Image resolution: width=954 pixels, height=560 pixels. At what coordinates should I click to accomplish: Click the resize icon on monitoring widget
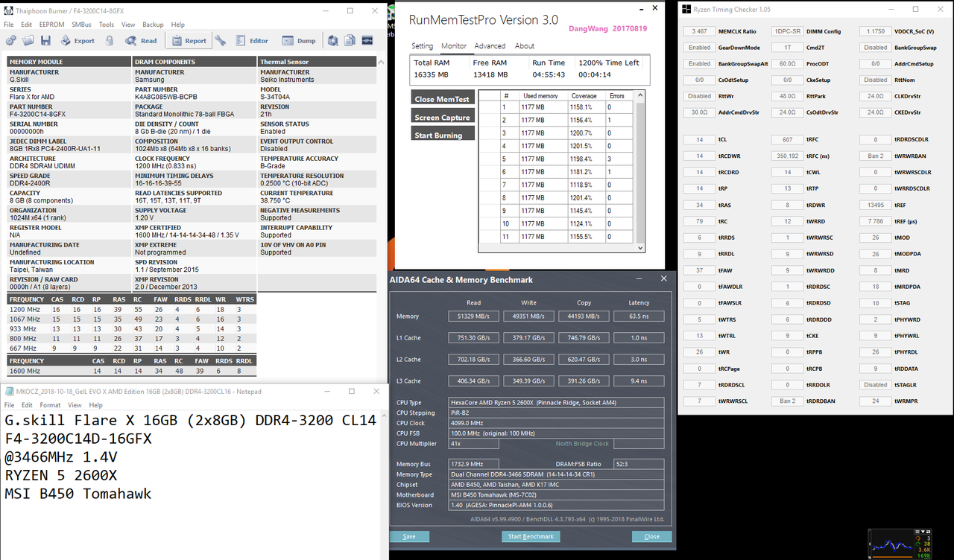(x=929, y=532)
